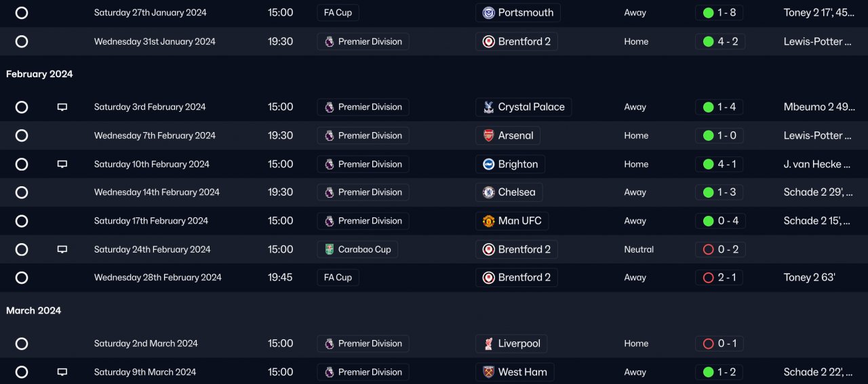Click the Man UFC badge icon
Image resolution: width=868 pixels, height=384 pixels.
pyautogui.click(x=488, y=221)
